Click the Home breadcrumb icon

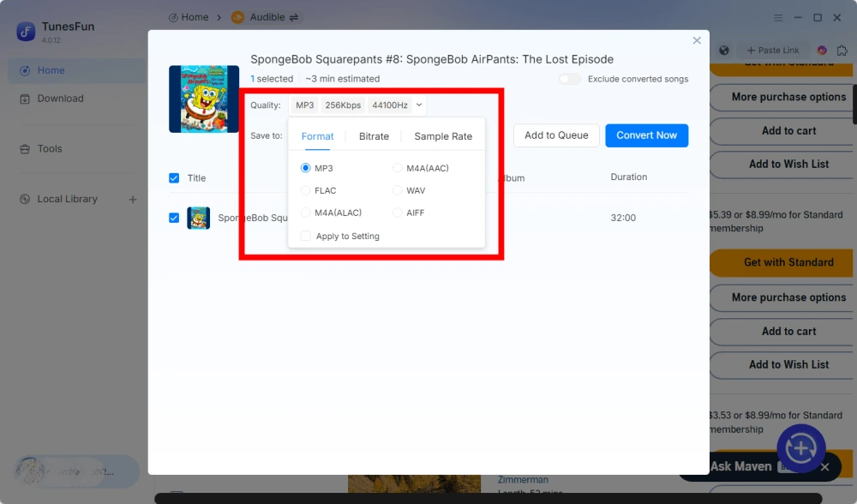click(173, 17)
